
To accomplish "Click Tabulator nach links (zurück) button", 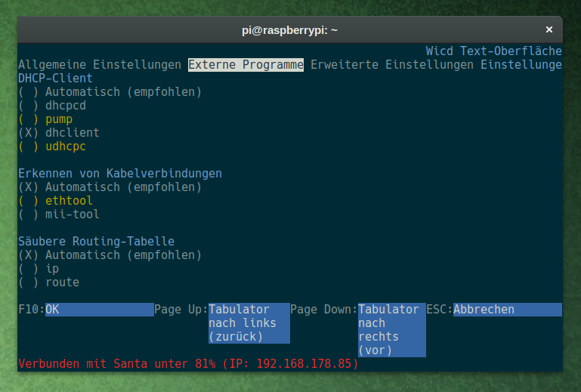I will click(249, 323).
